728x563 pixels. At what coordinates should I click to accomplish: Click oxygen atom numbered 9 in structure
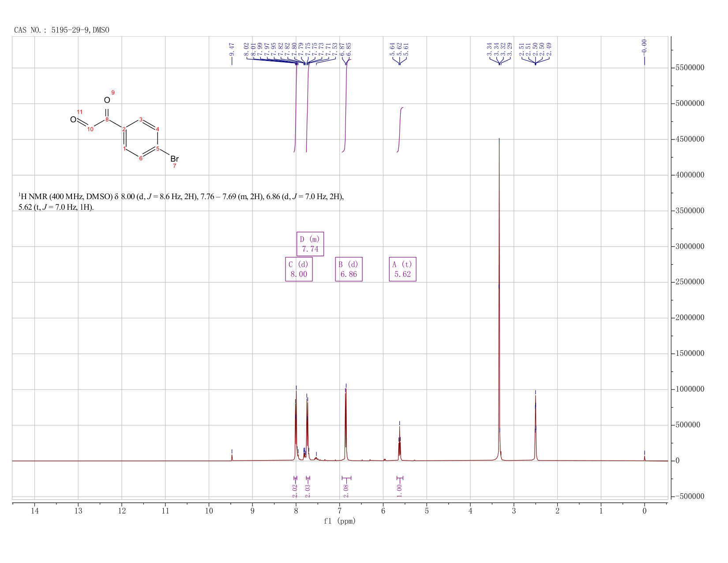click(x=107, y=100)
